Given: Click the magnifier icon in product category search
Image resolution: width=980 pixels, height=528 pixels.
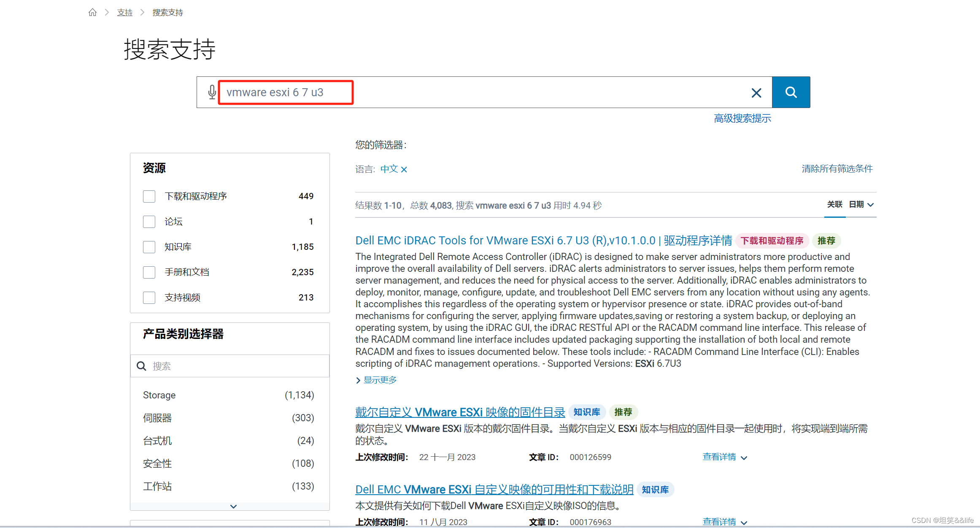Looking at the screenshot, I should [x=141, y=366].
